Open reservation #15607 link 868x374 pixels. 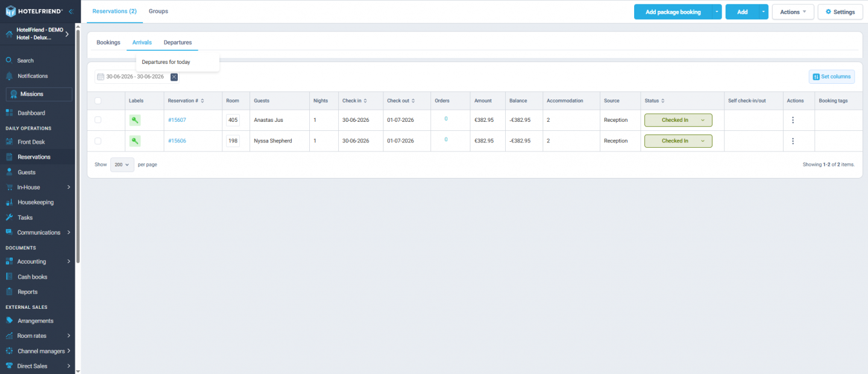click(177, 120)
